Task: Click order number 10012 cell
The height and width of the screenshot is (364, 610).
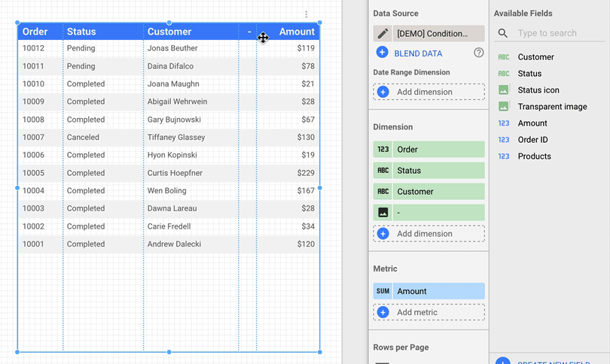Action: pos(33,48)
